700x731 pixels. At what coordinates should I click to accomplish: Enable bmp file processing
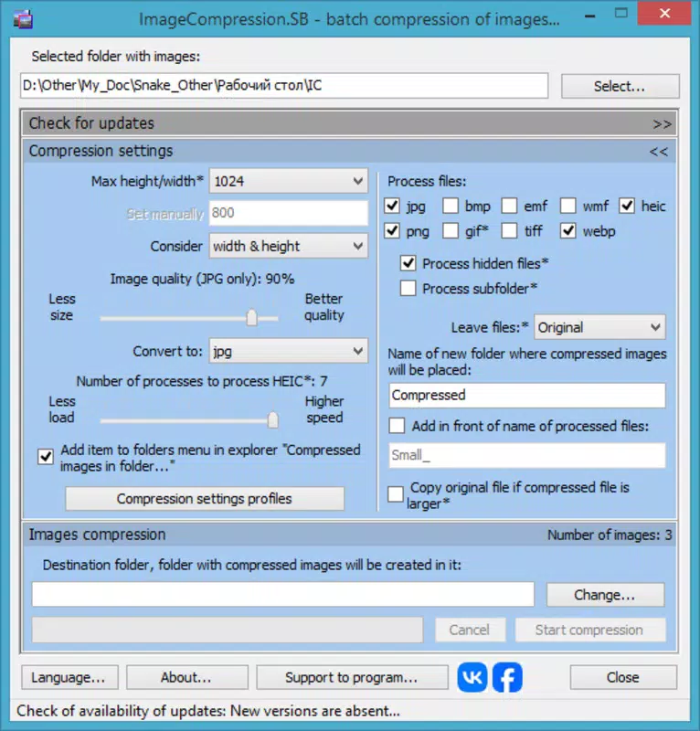[x=451, y=206]
